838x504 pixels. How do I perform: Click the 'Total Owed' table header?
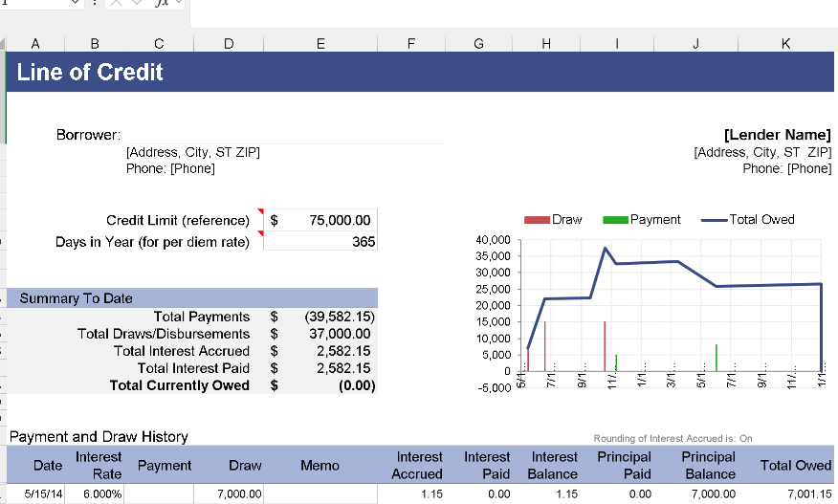(x=796, y=466)
